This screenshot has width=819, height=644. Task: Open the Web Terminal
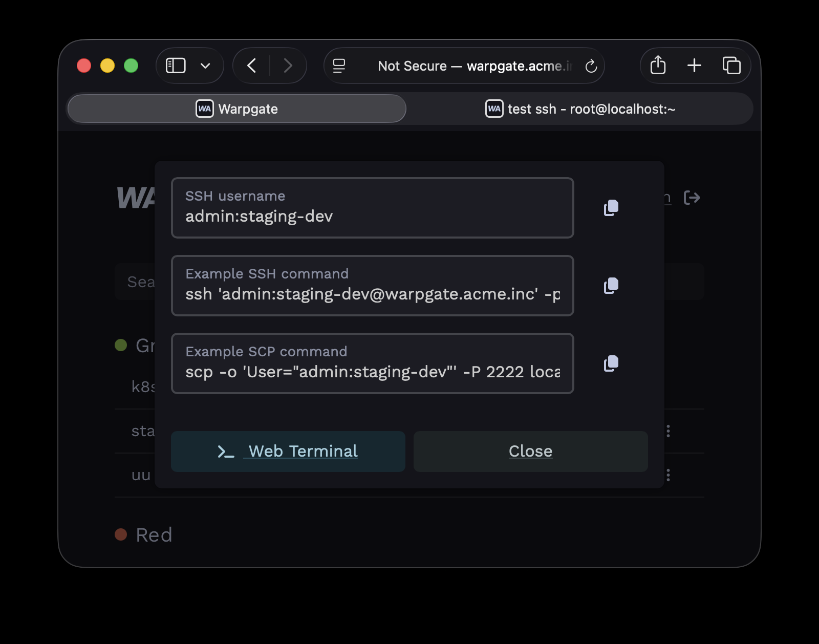click(288, 452)
